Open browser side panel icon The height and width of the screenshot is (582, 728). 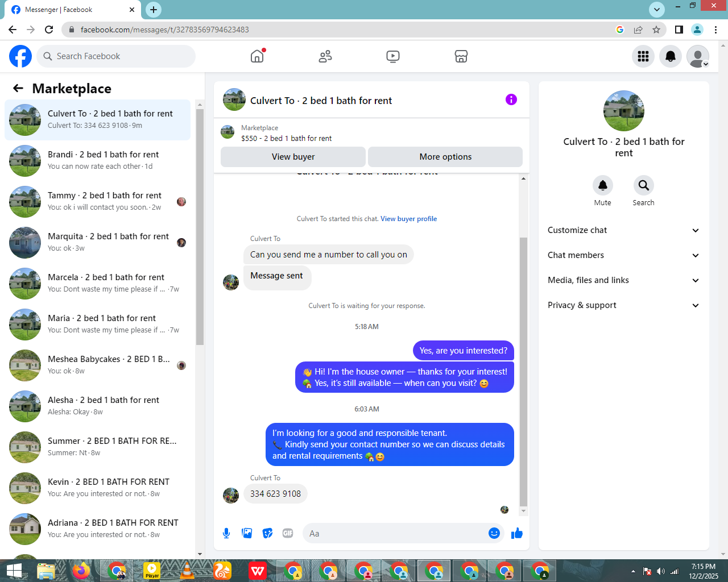679,30
